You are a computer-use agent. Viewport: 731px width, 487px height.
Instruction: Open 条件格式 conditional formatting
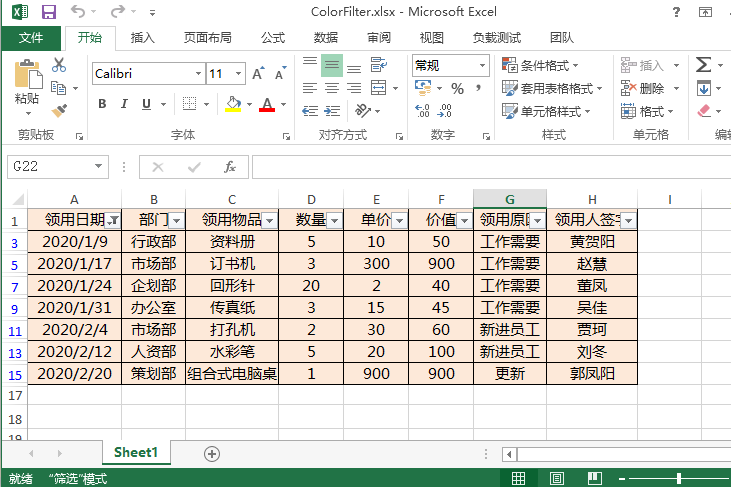(x=540, y=65)
